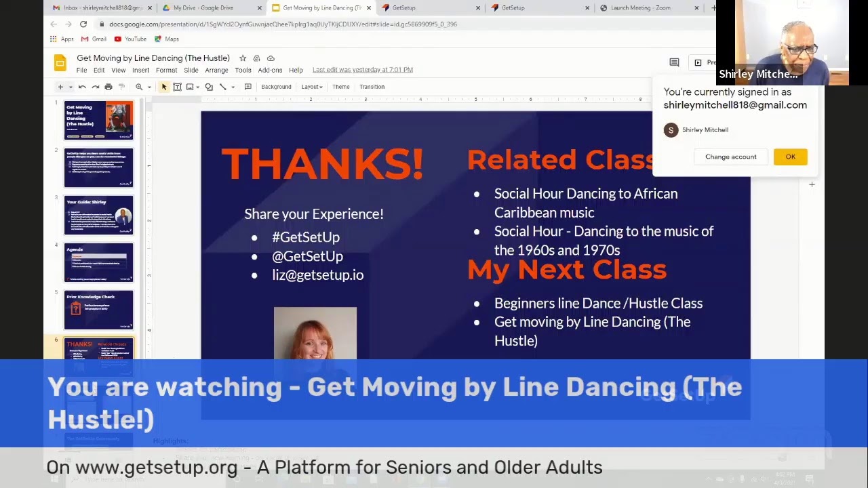The height and width of the screenshot is (488, 868).
Task: Close the Inbox Gmail tab
Action: pos(150,8)
